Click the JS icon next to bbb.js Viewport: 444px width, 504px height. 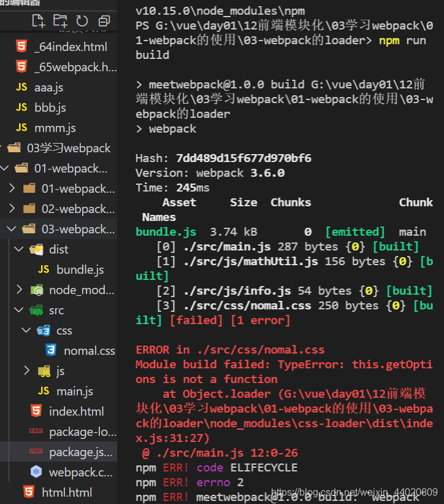click(21, 107)
